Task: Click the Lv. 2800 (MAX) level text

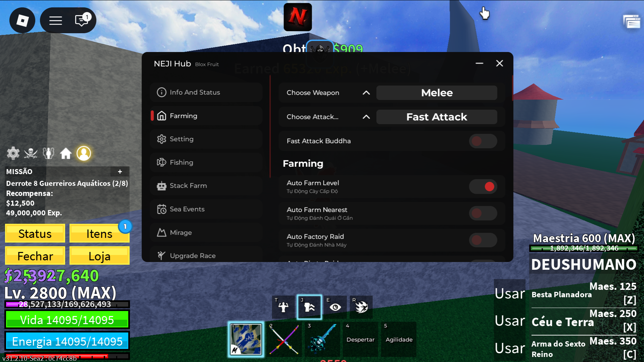Action: (x=60, y=293)
